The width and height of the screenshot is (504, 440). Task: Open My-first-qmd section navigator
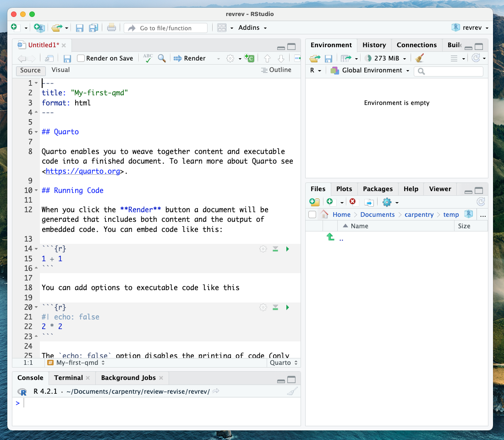tap(76, 363)
